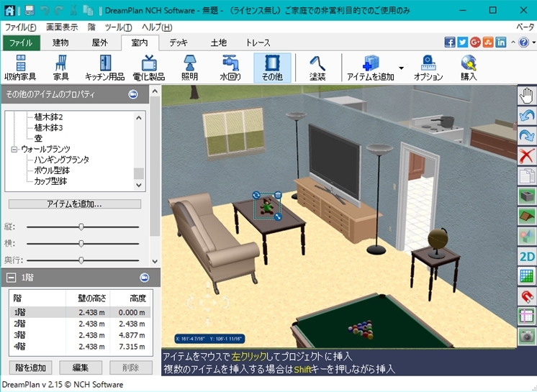The height and width of the screenshot is (392, 537).
Task: Open the 照明 lighting category
Action: coord(189,68)
